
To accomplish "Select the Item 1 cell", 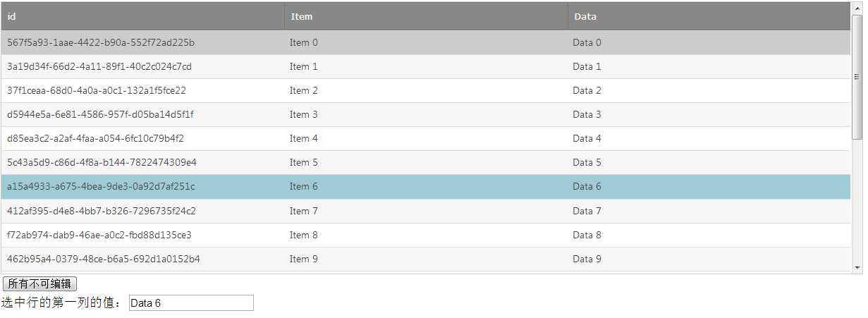I will point(426,66).
